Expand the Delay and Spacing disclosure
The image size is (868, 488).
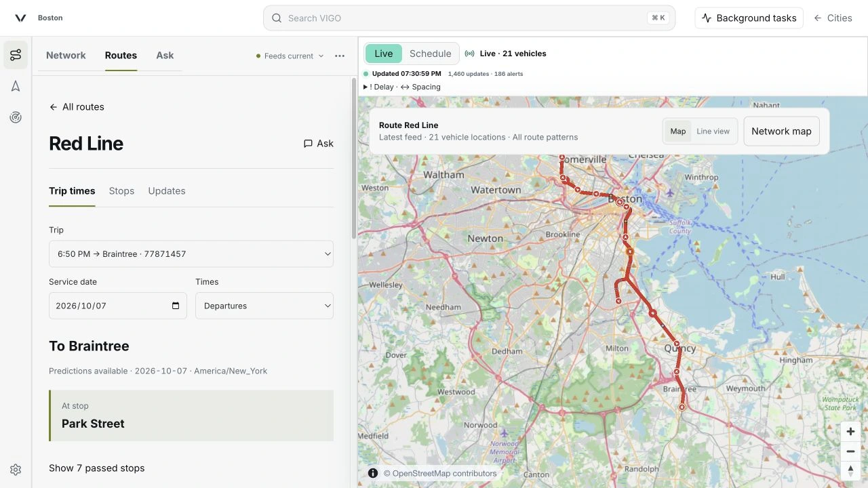[x=402, y=87]
